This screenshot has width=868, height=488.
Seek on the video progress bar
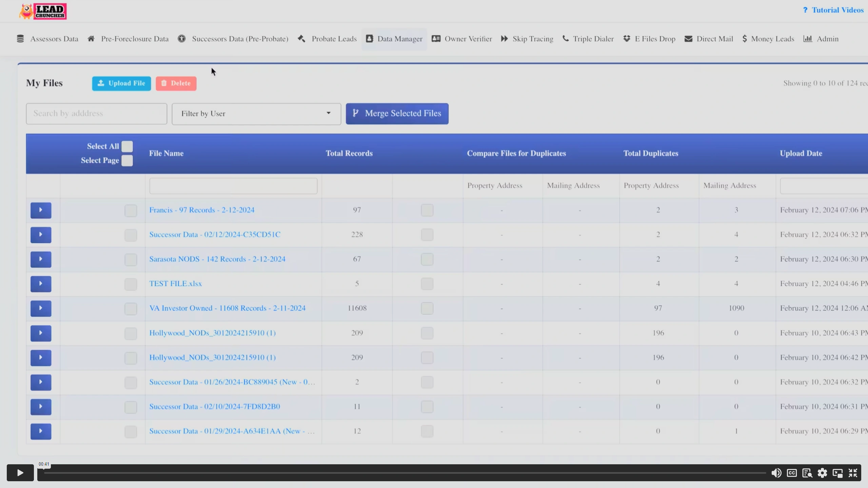405,473
